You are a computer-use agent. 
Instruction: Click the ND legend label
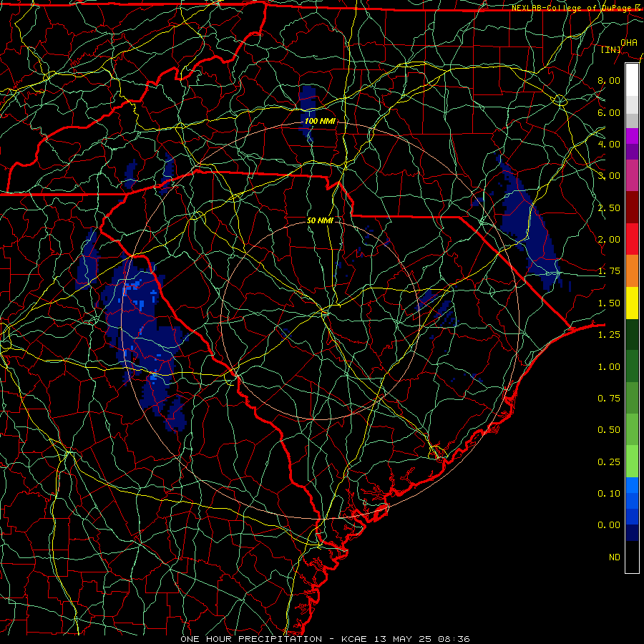pyautogui.click(x=615, y=557)
